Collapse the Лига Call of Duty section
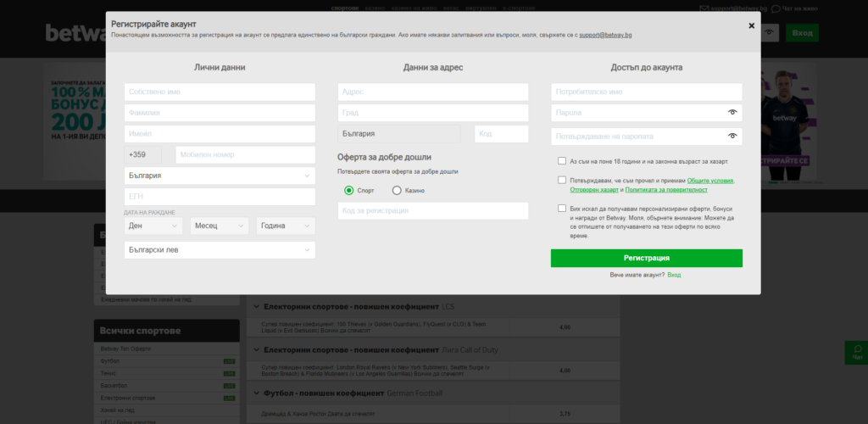 coord(256,350)
